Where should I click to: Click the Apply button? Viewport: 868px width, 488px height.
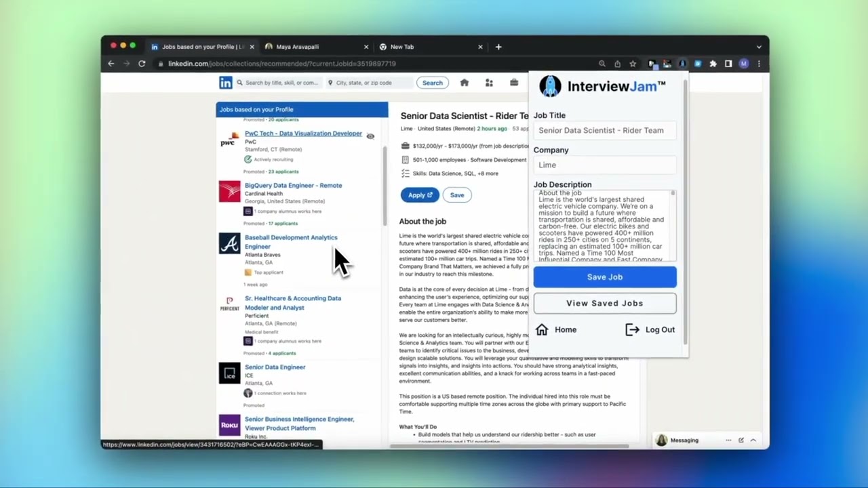[420, 195]
